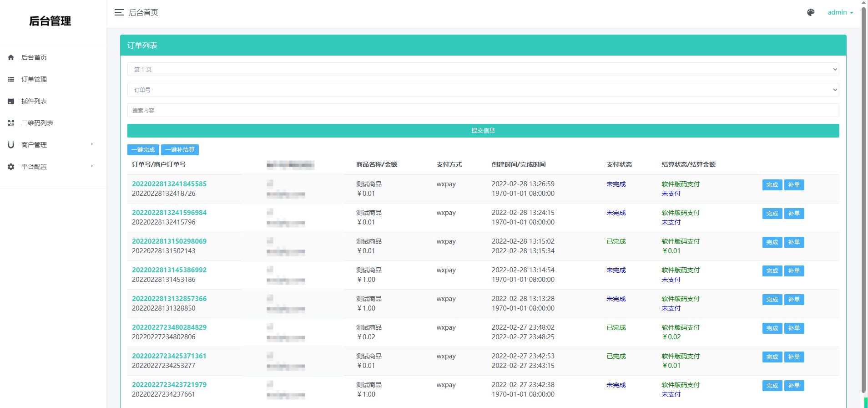Open order link 2022022723480284829
The width and height of the screenshot is (868, 408).
169,327
